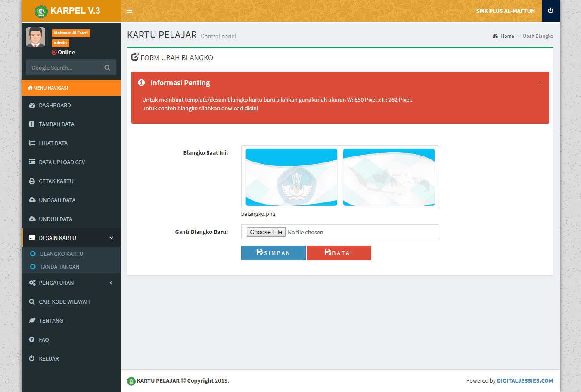Click the current blangko image thumbnail
This screenshot has height=392, width=581.
(340, 177)
